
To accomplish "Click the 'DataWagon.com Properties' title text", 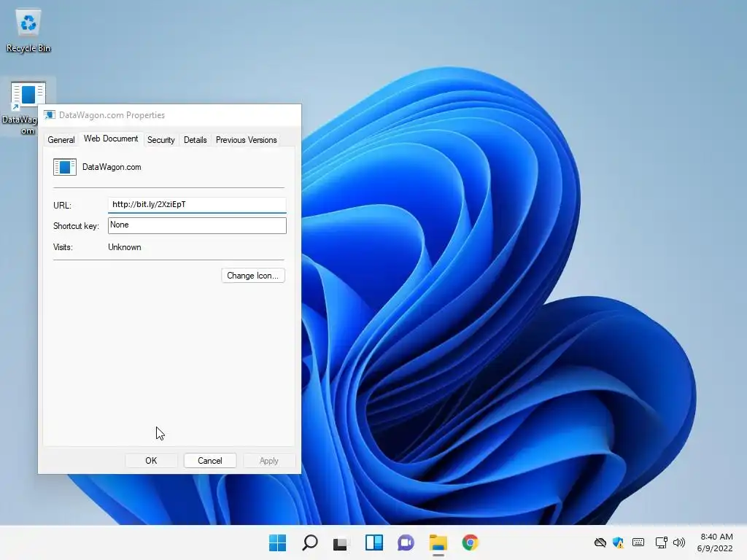I will click(x=112, y=115).
